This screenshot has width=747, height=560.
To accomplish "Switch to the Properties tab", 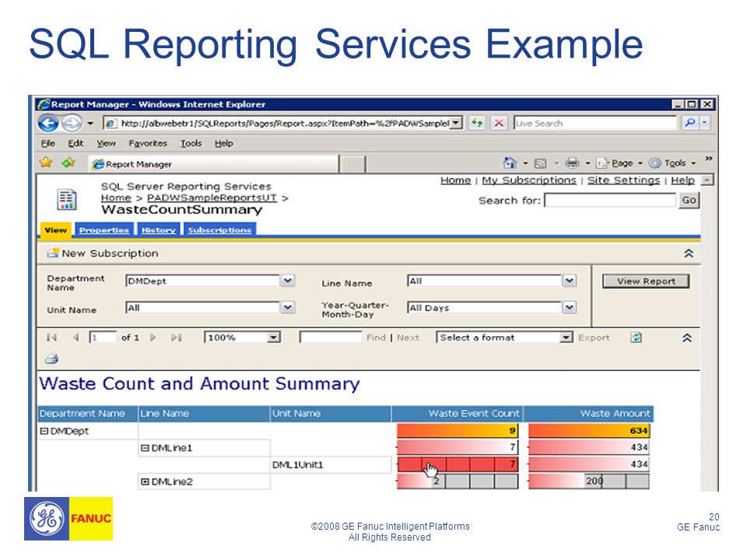I will (103, 230).
